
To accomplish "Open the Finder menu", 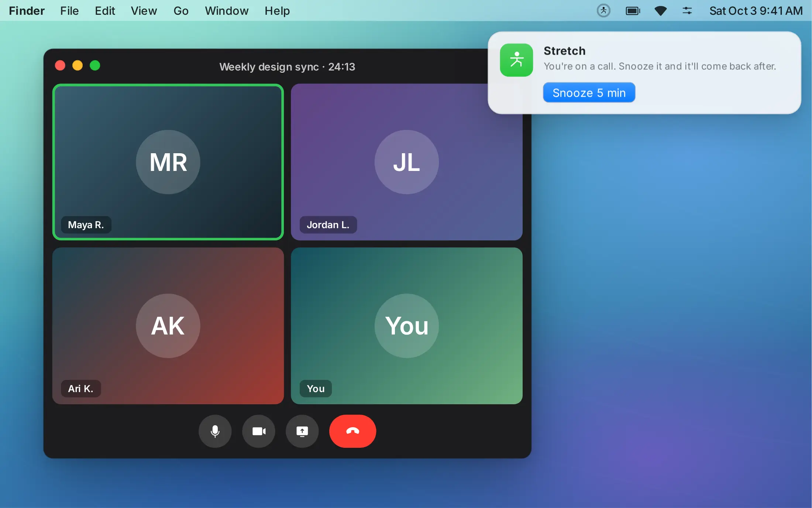I will (27, 11).
